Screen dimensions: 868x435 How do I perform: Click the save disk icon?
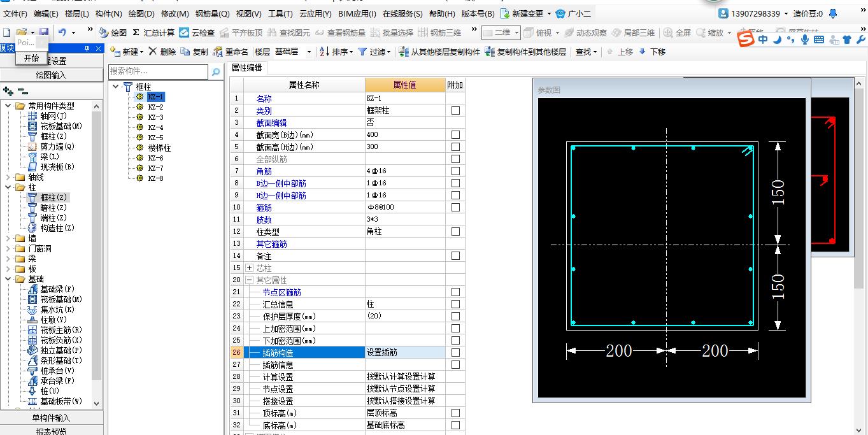pyautogui.click(x=43, y=32)
